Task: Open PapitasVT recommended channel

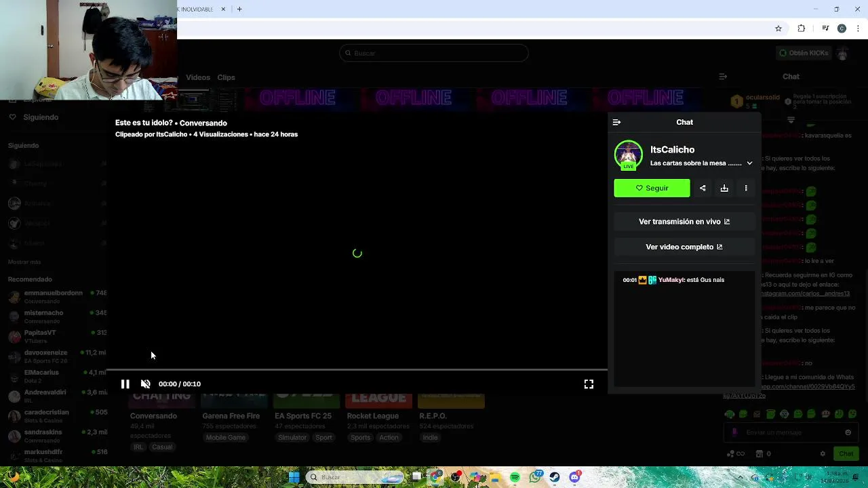Action: 57,335
